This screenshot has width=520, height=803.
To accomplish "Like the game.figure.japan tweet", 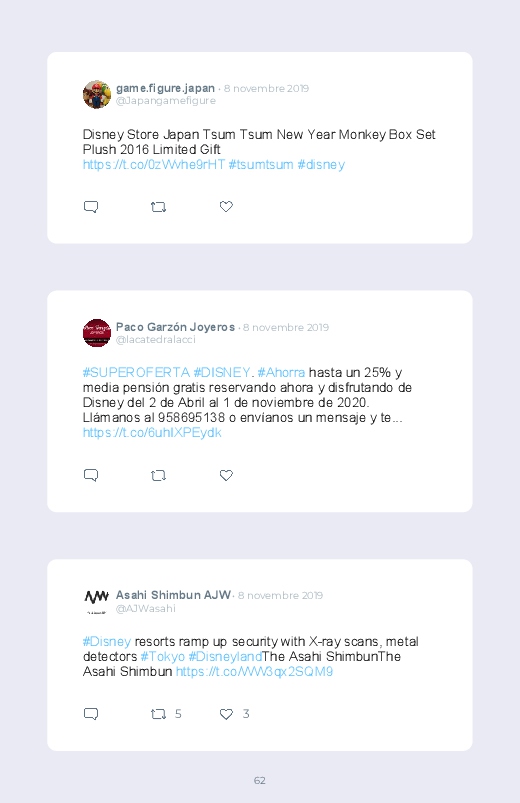I will [x=226, y=206].
